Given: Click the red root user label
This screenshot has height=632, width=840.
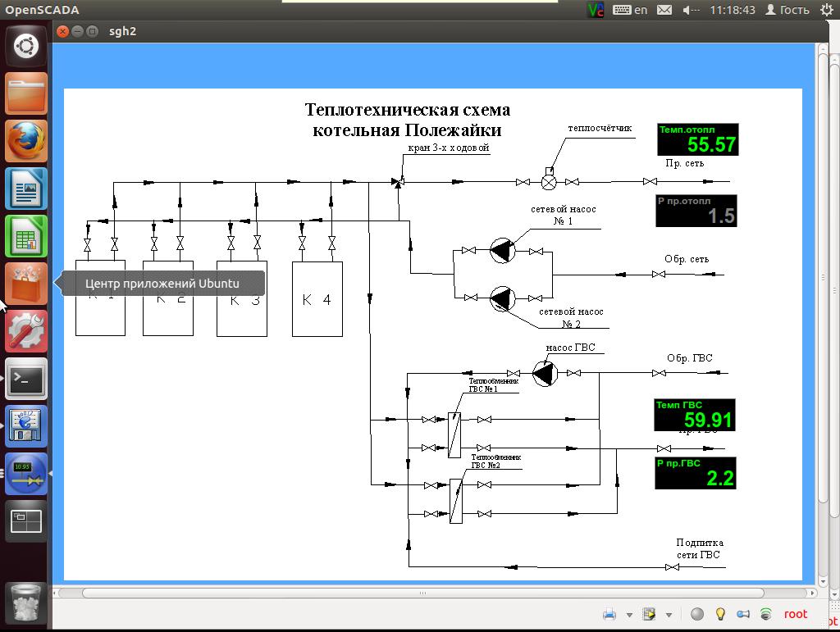Looking at the screenshot, I should click(x=795, y=614).
